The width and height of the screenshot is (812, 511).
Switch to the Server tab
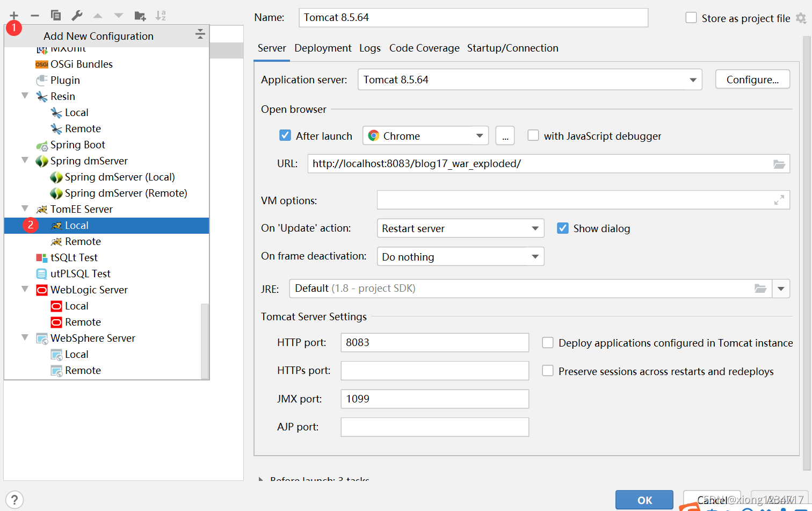coord(272,48)
